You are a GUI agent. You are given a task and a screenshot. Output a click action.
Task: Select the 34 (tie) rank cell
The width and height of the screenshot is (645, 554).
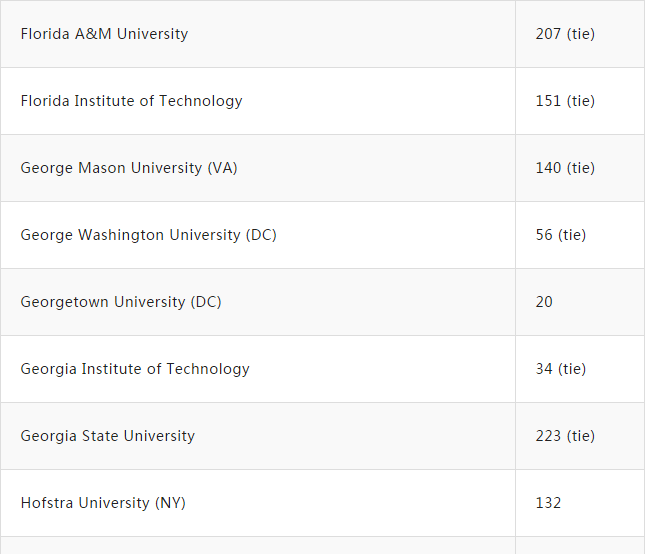point(561,369)
